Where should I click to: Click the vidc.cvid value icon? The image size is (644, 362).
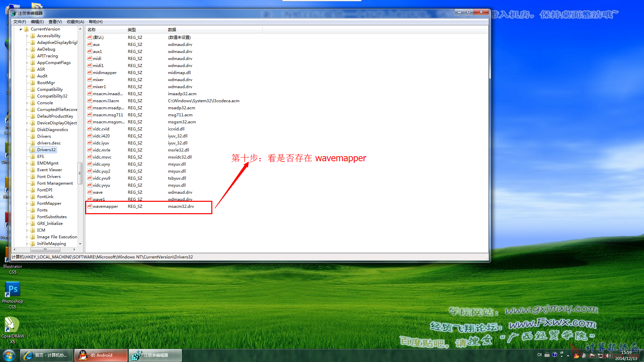coord(89,129)
